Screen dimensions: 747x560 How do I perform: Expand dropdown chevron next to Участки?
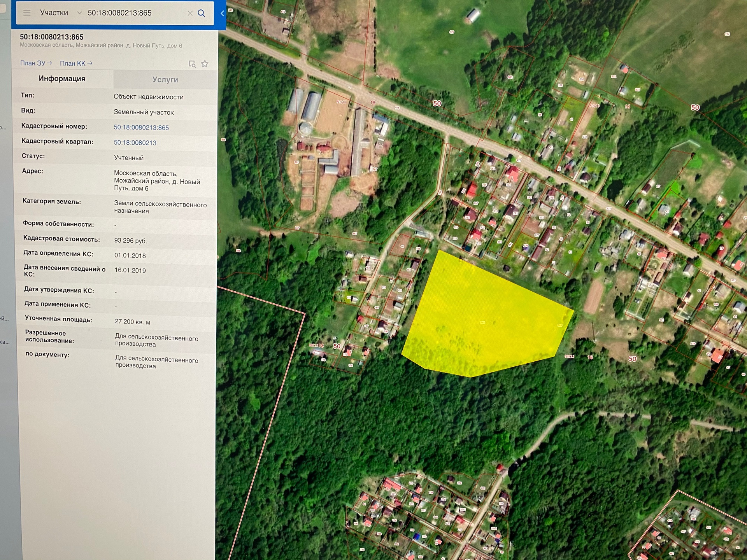point(79,13)
